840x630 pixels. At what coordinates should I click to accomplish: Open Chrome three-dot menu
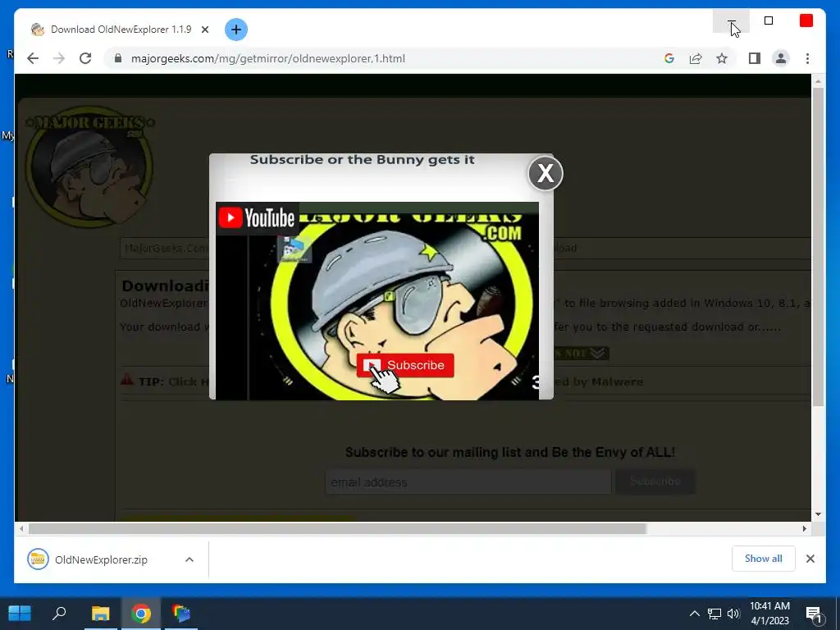click(x=807, y=58)
